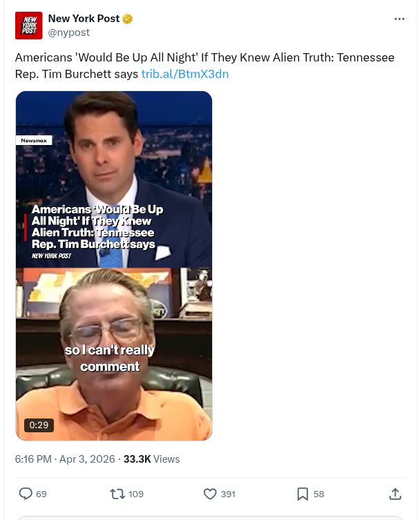The image size is (420, 520).
Task: Click the 109 reposts count
Action: [135, 494]
